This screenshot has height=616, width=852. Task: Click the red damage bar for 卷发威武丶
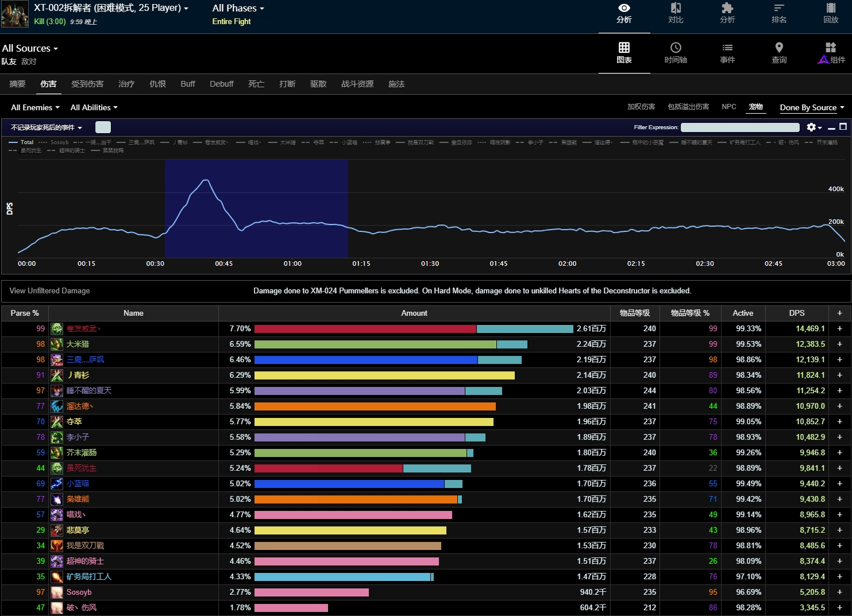coord(365,328)
